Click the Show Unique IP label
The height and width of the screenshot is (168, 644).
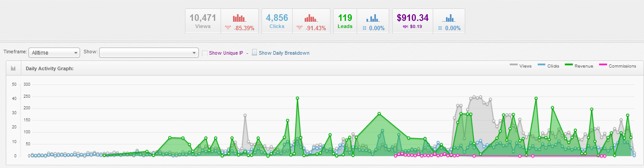(x=226, y=53)
